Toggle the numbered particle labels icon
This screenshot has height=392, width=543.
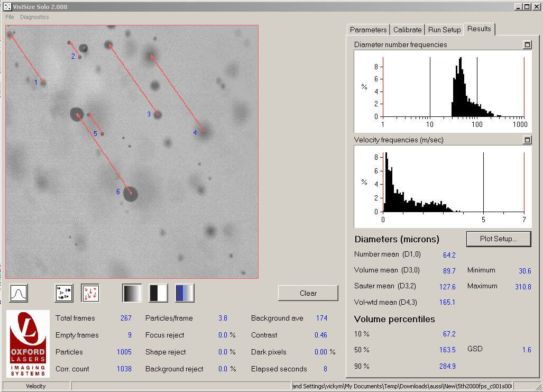click(64, 293)
